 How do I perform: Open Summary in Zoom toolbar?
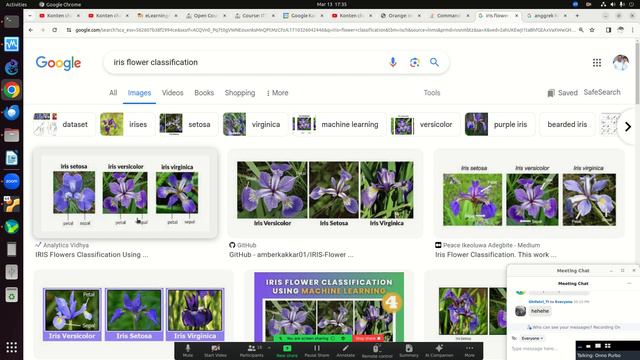coord(409,351)
